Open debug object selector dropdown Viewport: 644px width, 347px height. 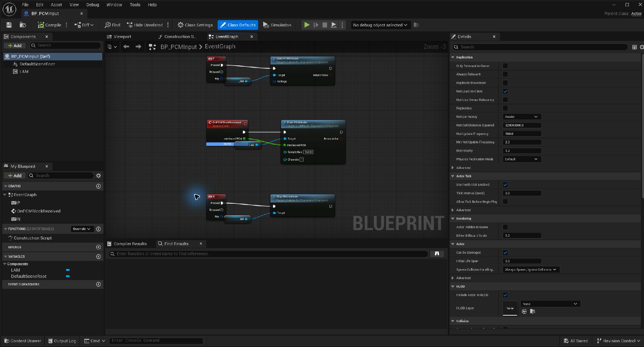click(380, 25)
